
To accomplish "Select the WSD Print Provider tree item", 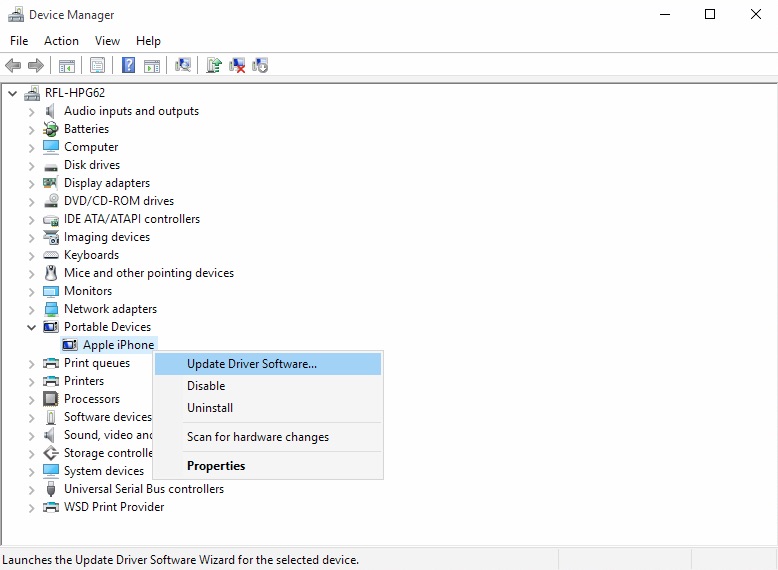I will (x=114, y=507).
